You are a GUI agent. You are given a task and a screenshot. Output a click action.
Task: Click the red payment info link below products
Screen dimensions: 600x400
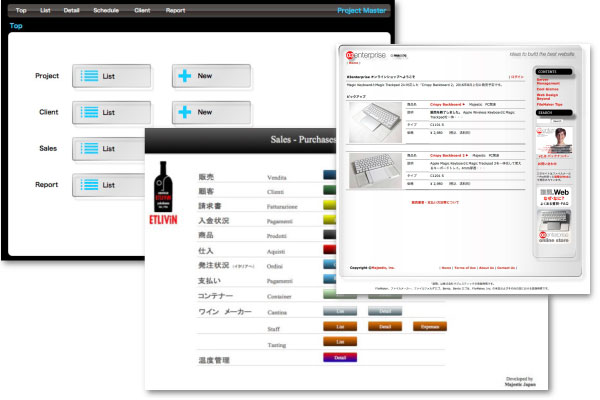pyautogui.click(x=435, y=202)
